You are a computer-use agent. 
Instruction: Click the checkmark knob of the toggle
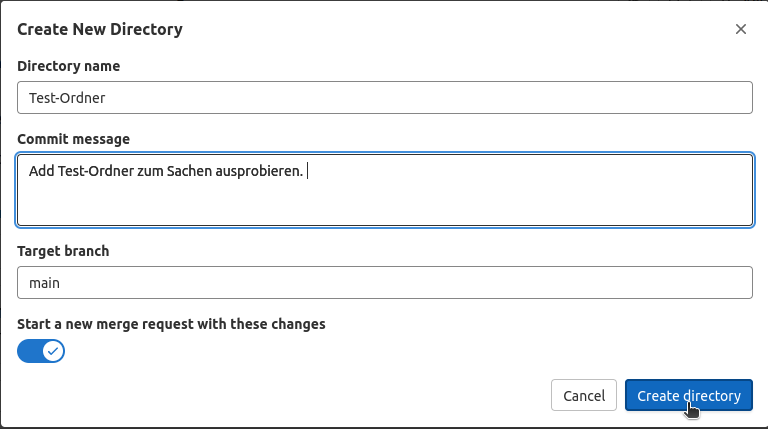click(53, 351)
